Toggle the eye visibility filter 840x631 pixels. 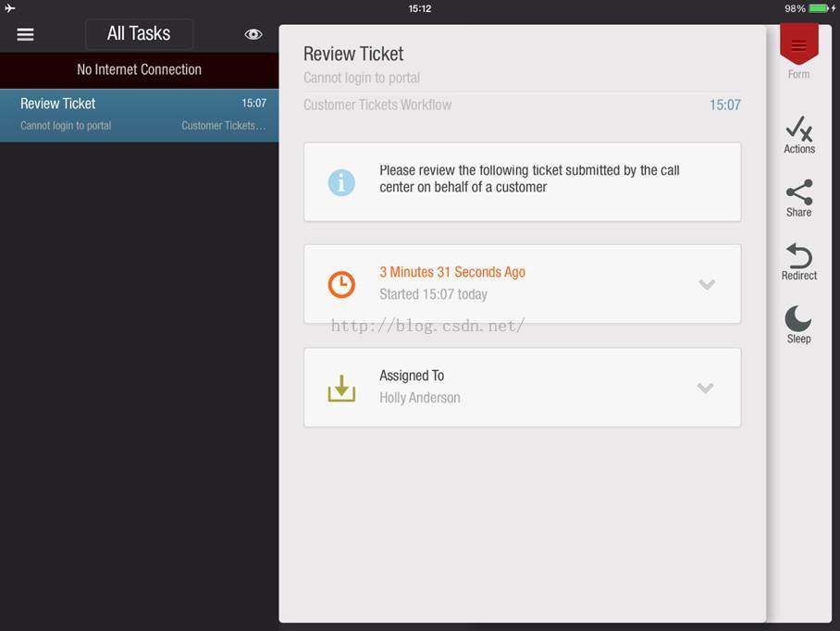(x=253, y=34)
